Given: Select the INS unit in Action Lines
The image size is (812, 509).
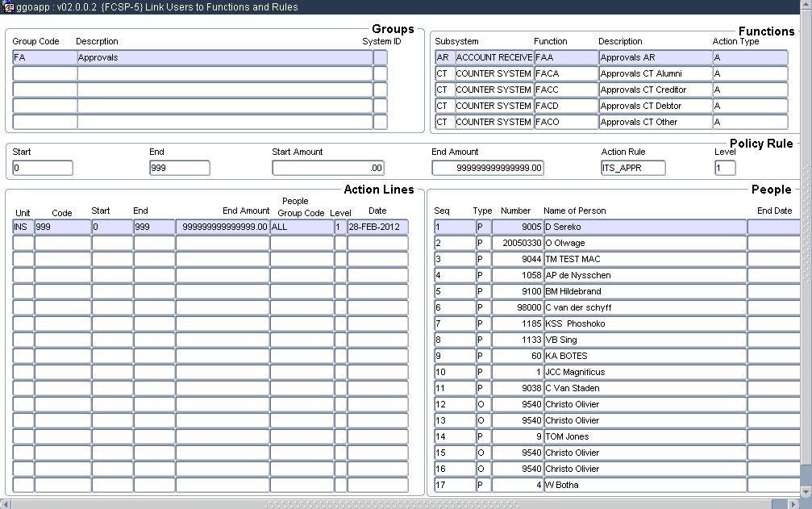Looking at the screenshot, I should click(23, 227).
